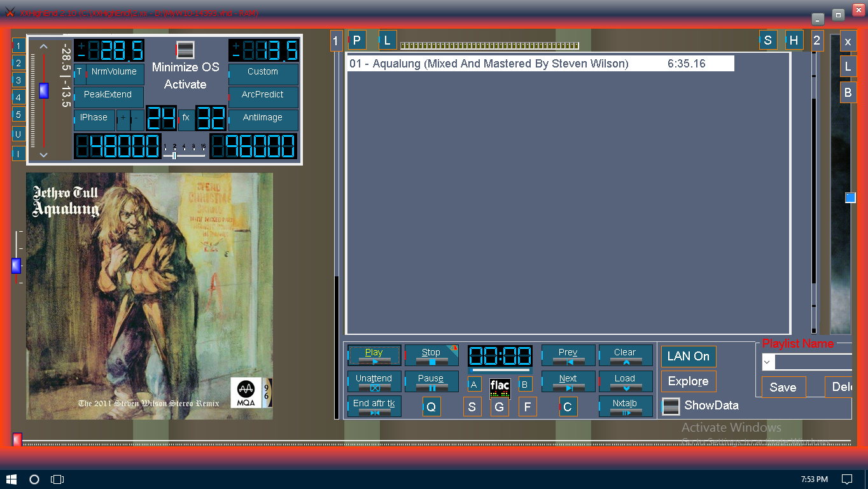The height and width of the screenshot is (489, 868).
Task: Toggle End aftr tk option
Action: tap(374, 406)
